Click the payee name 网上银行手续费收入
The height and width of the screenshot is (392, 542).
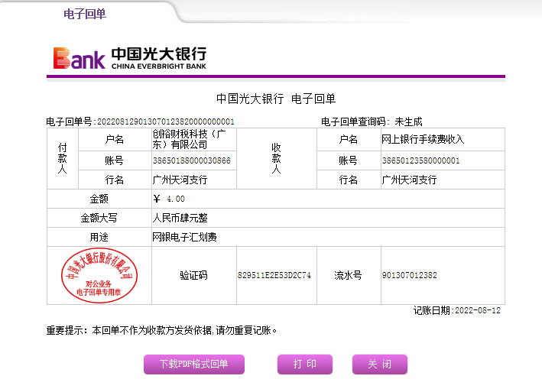click(423, 139)
